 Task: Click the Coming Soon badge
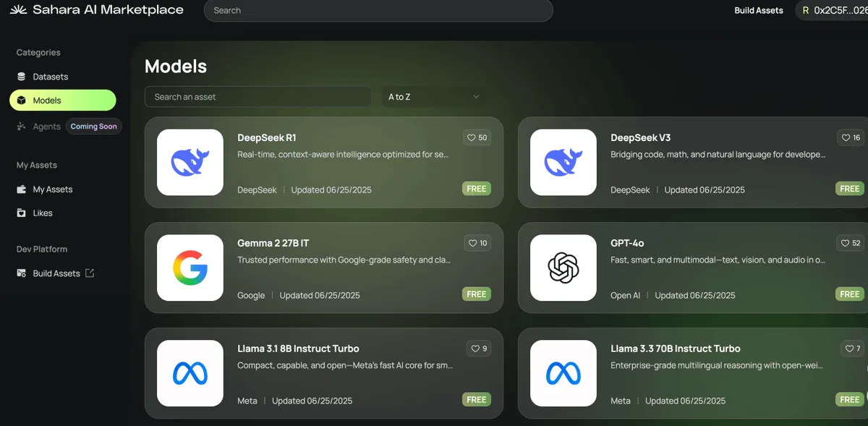point(93,127)
